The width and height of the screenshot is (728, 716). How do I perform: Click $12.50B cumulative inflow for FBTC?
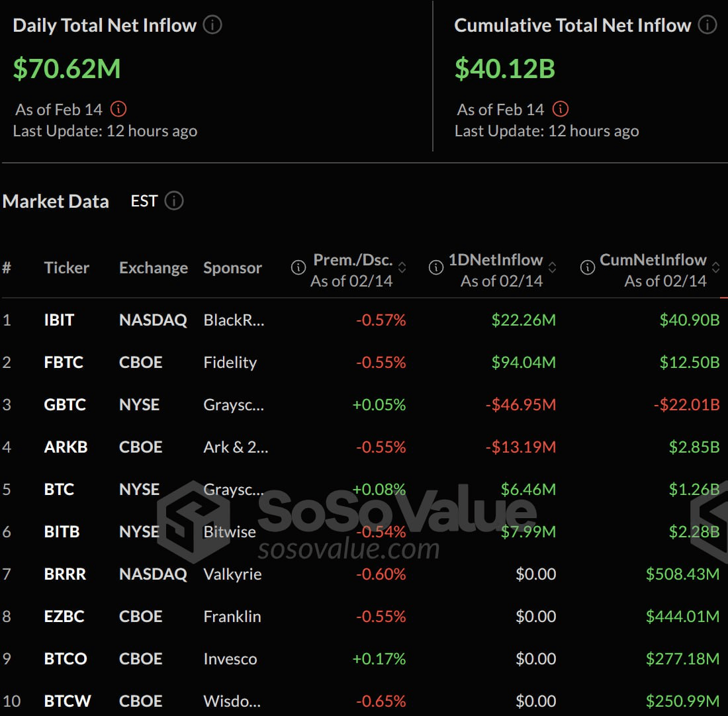[x=690, y=362]
